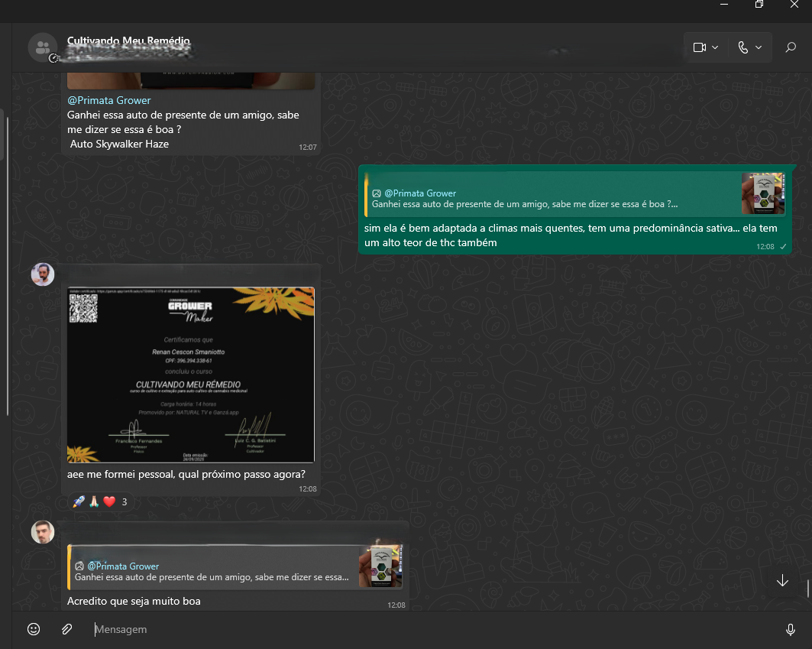The width and height of the screenshot is (812, 649).
Task: Click the scroll-to-latest-messages arrow
Action: click(782, 581)
